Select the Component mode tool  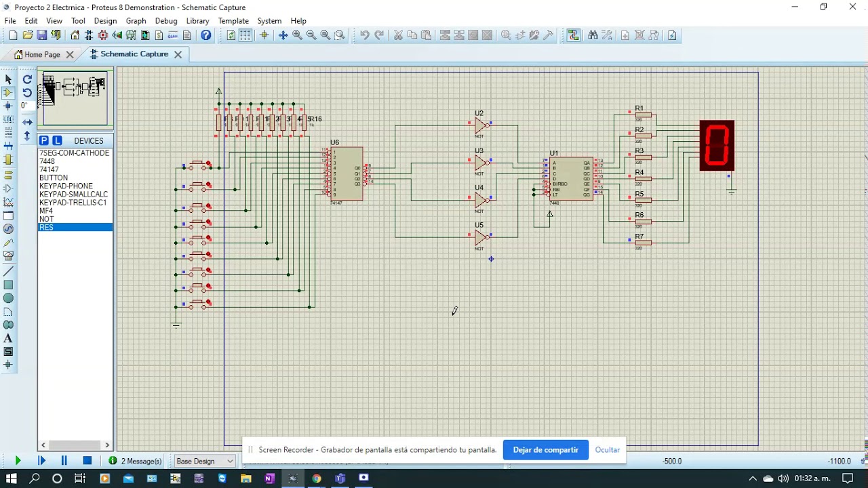pos(8,93)
